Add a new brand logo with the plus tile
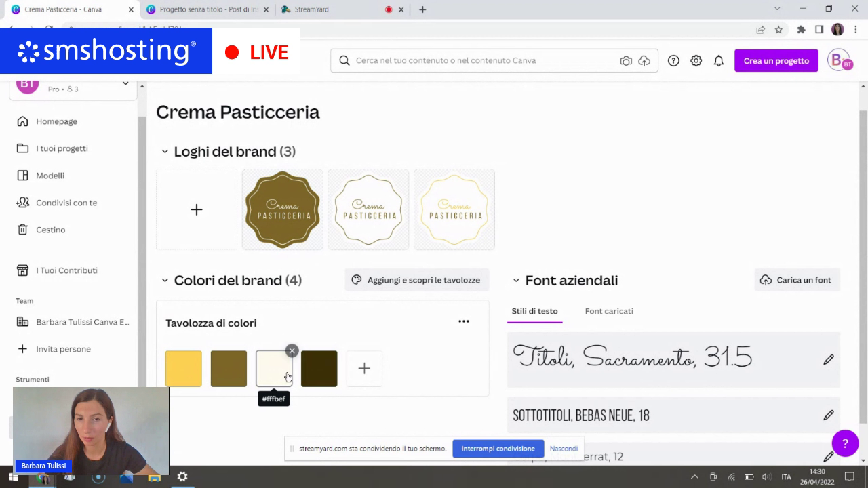 point(197,209)
